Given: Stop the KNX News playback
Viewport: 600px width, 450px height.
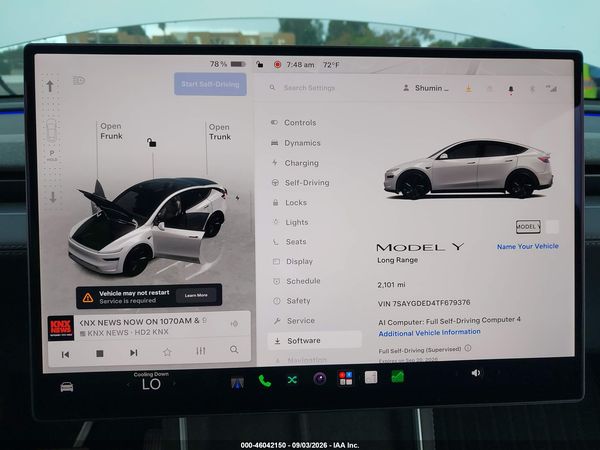Looking at the screenshot, I should 99,354.
